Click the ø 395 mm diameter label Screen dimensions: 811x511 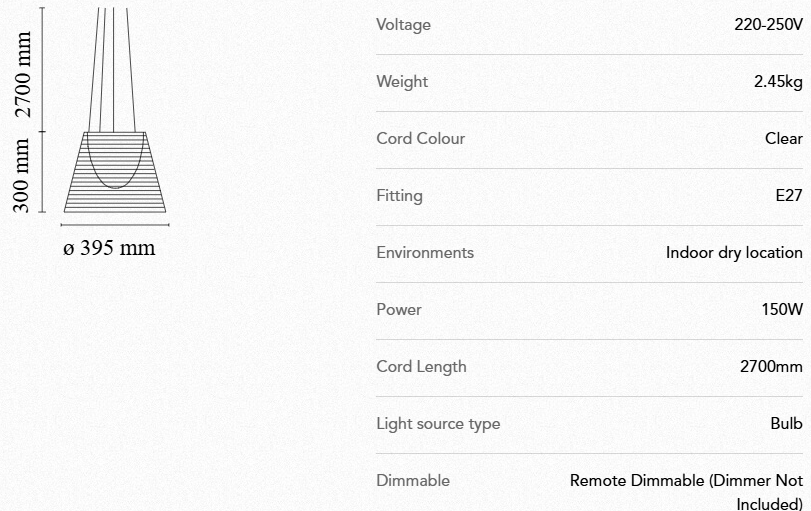tap(110, 248)
